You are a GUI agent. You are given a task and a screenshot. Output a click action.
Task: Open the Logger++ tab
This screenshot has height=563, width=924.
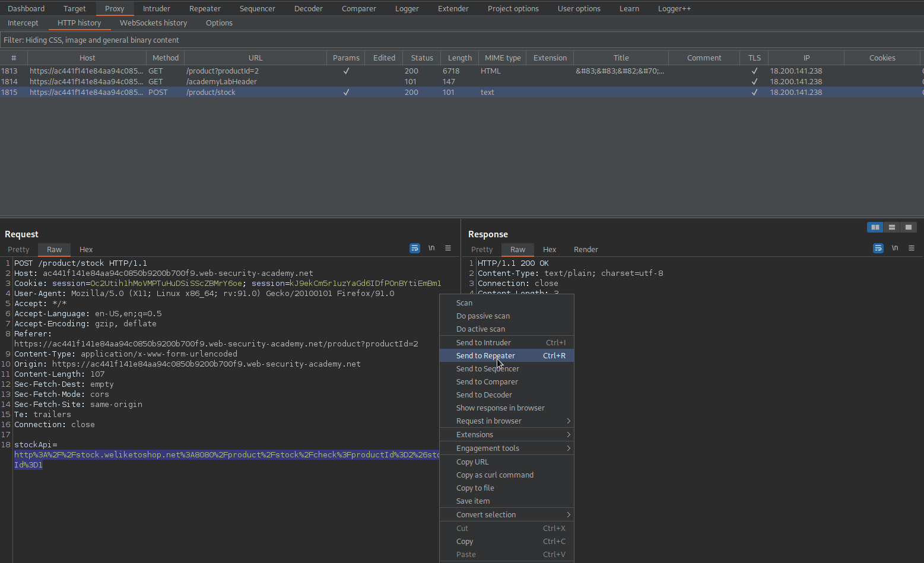click(x=674, y=8)
